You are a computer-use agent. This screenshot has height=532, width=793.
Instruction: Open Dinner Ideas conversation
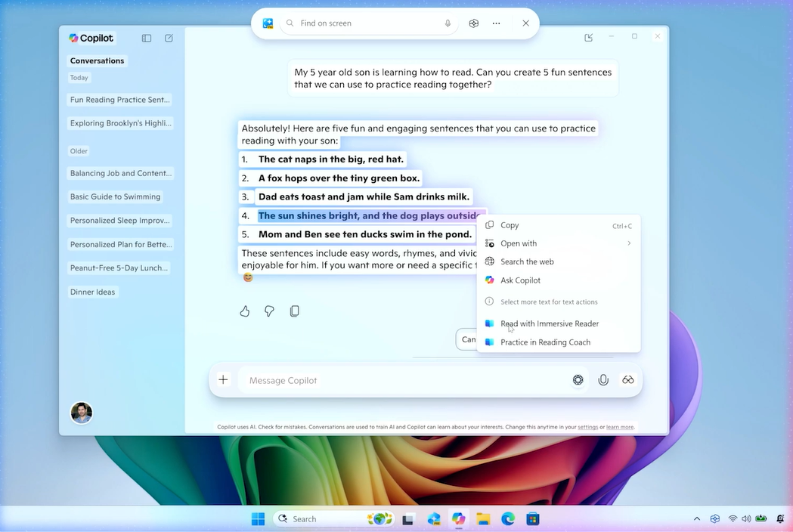click(92, 292)
